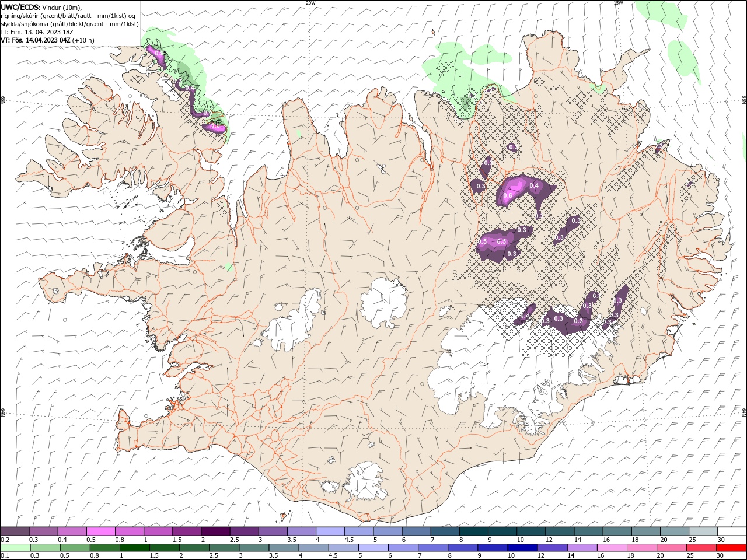
Task: Click lower legend swatch between 0.8 and 1
Action: tap(104, 548)
